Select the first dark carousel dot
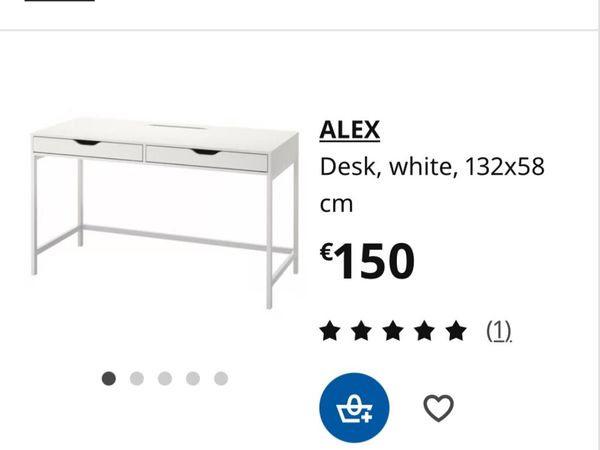The width and height of the screenshot is (600, 450). tap(109, 378)
